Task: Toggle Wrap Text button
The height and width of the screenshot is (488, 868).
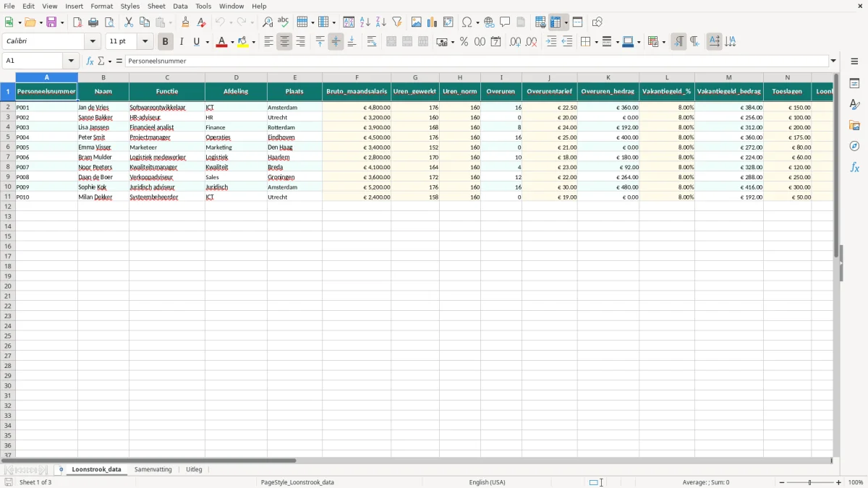Action: 372,42
